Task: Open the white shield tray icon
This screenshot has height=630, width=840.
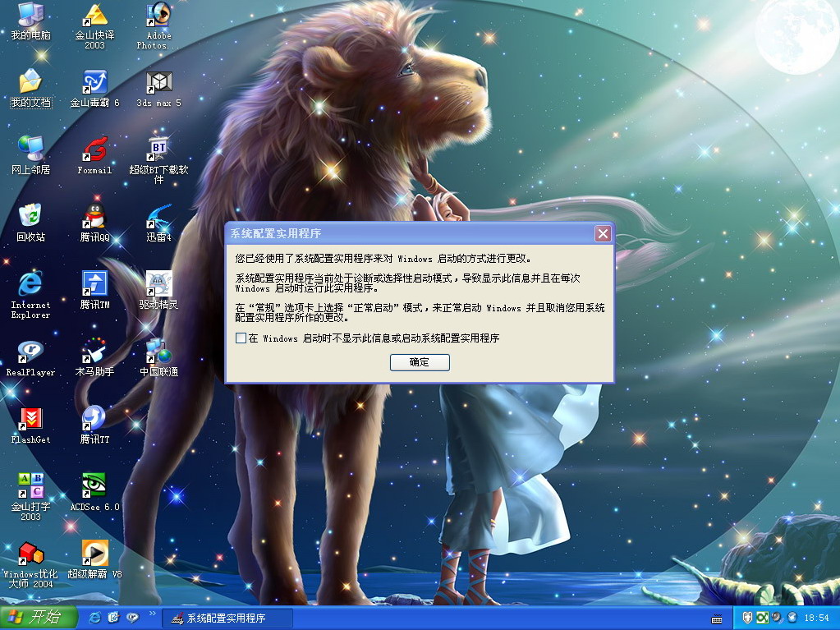Action: pos(747,619)
